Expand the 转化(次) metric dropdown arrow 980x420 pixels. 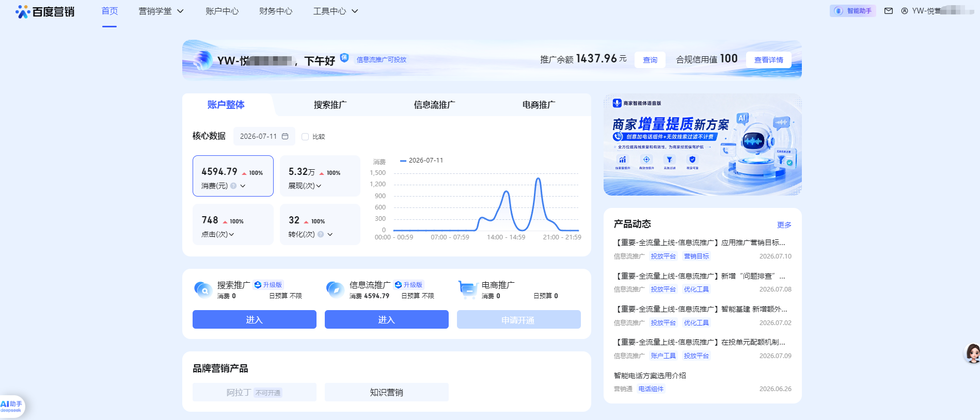[330, 234]
